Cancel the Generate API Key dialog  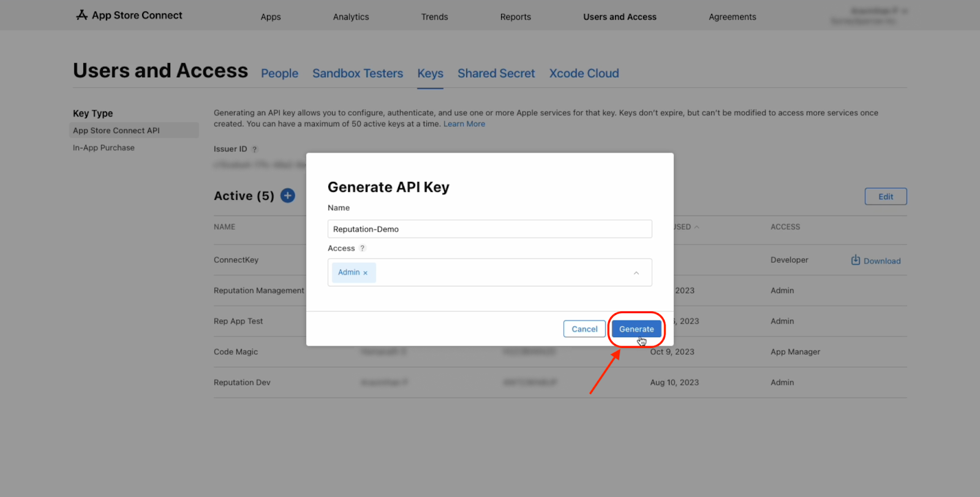coord(584,329)
